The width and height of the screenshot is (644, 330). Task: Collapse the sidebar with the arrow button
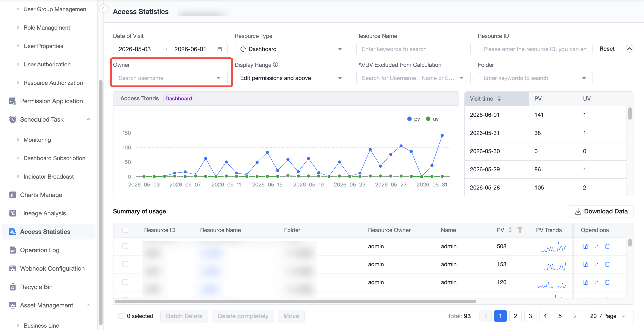103,9
